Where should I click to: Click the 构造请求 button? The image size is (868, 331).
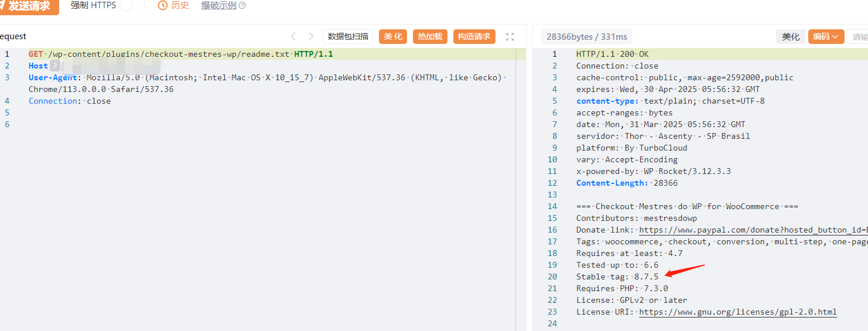pos(474,36)
